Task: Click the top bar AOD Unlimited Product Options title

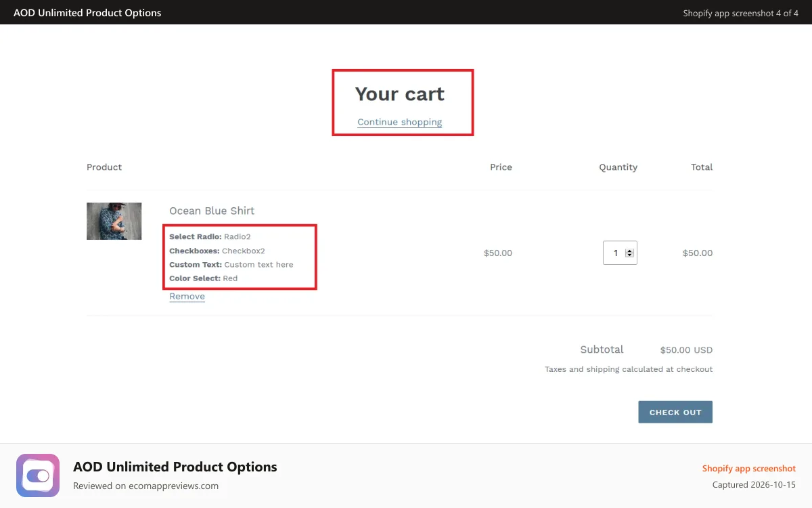Action: pyautogui.click(x=87, y=12)
